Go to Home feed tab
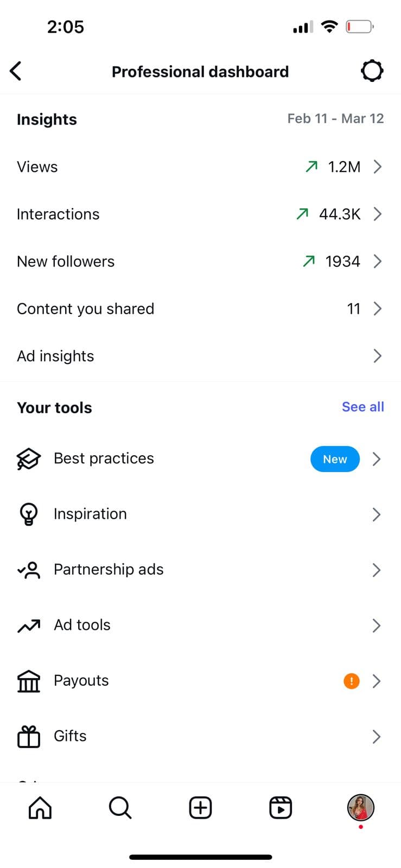401x868 pixels. coord(40,807)
